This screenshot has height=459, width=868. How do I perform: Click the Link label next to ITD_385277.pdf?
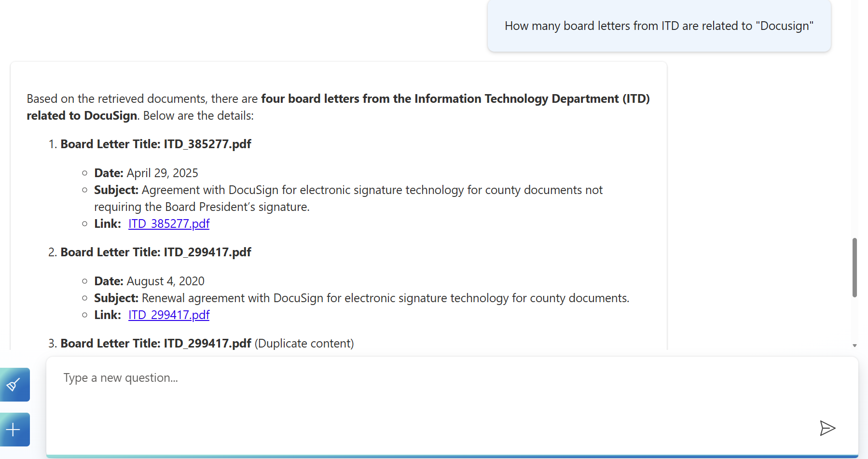[107, 223]
